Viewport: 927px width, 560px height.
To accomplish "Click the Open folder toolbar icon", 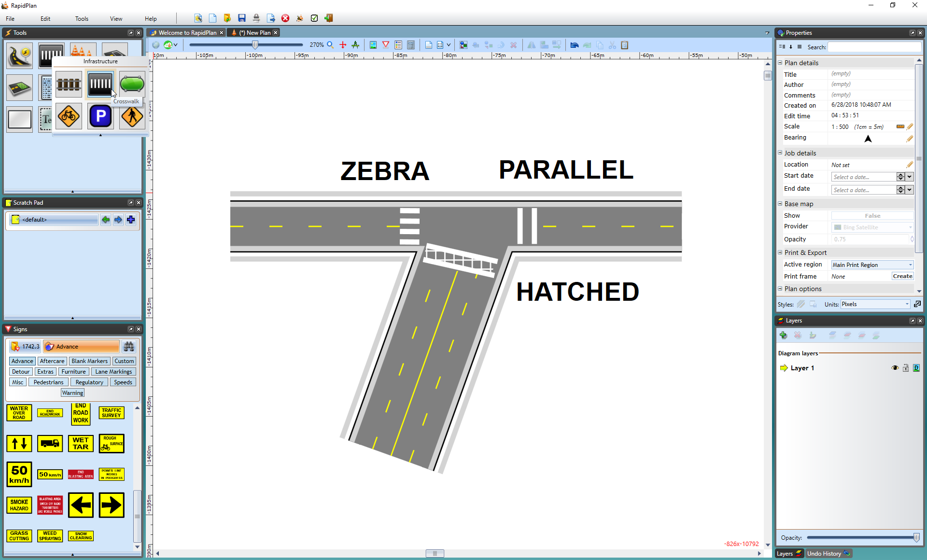I will pos(227,18).
